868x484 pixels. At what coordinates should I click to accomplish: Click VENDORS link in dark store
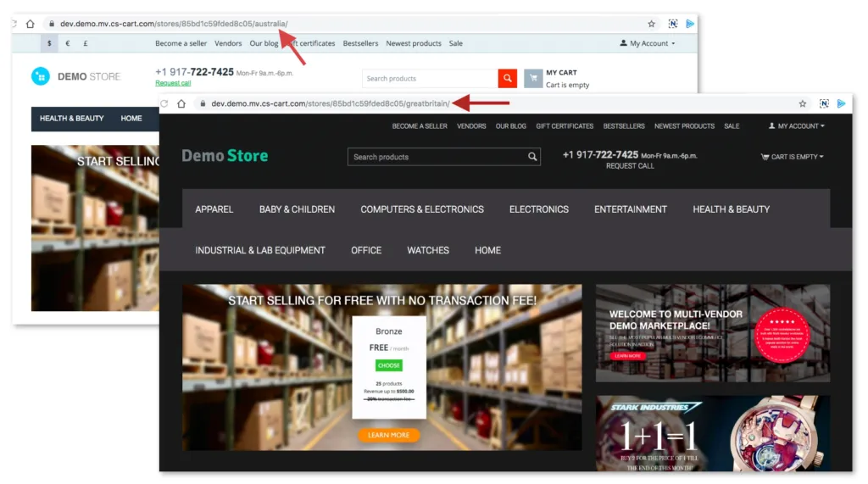tap(471, 126)
